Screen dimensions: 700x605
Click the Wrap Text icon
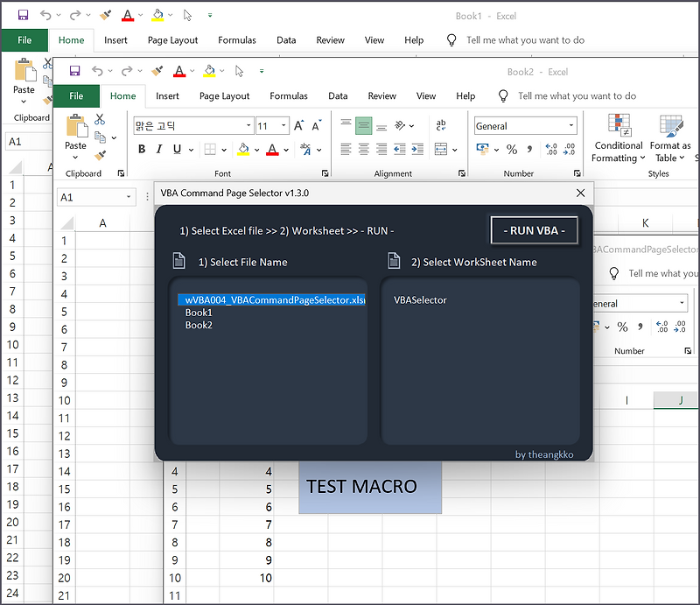pyautogui.click(x=441, y=125)
